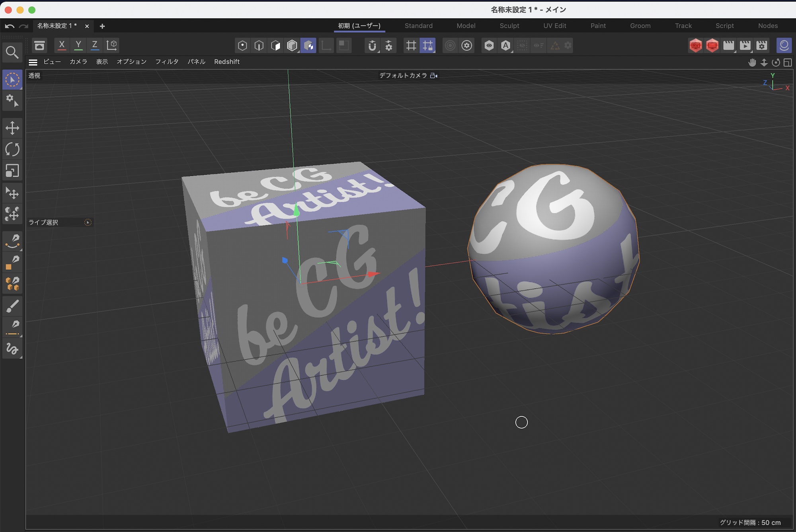The width and height of the screenshot is (796, 532).
Task: Switch to the UV Edit layout
Action: (x=554, y=26)
